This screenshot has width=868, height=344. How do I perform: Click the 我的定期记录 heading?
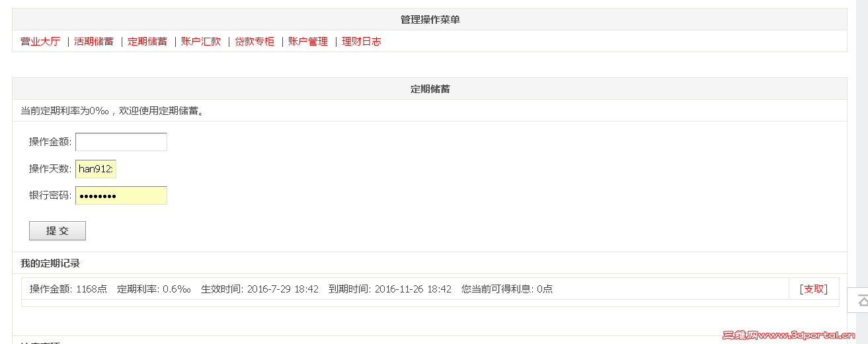pyautogui.click(x=50, y=263)
